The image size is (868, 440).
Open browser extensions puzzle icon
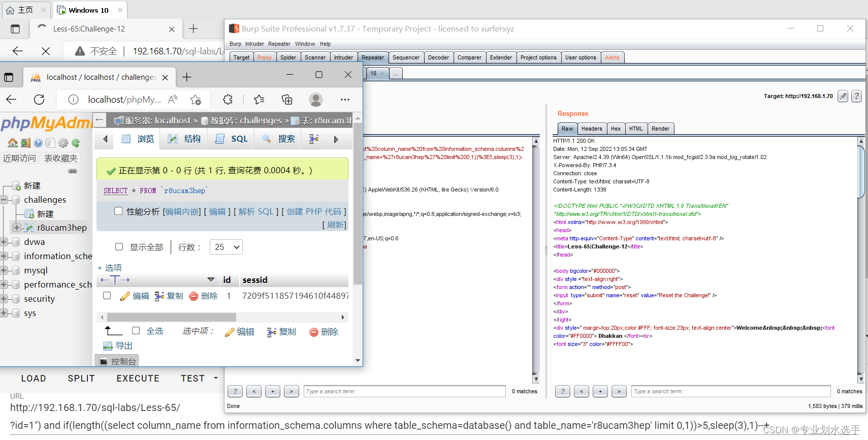[x=228, y=100]
